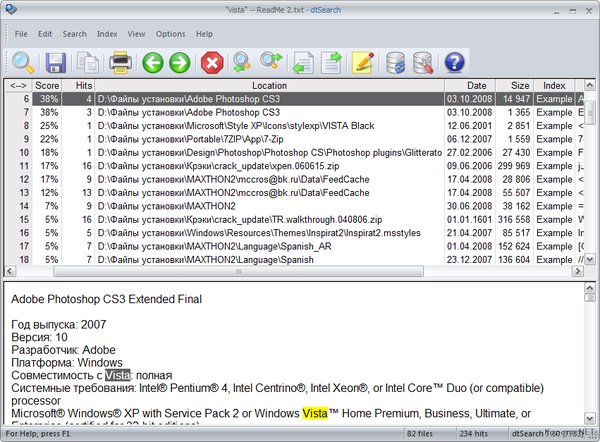Click the selected Vista hit after Совместимость

(117, 375)
